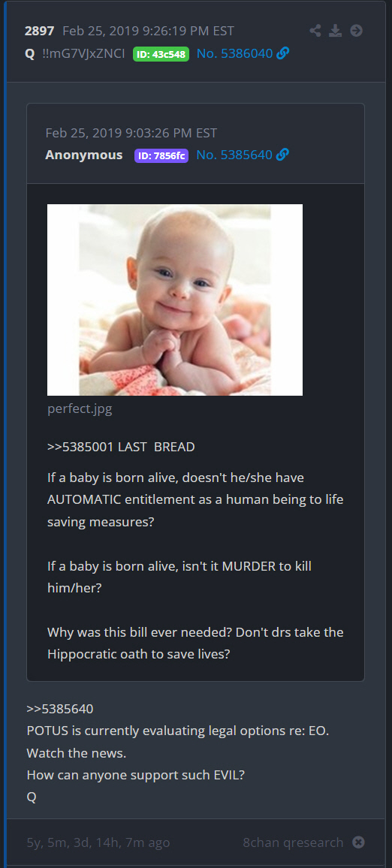Click the 8chan qresearch source label
The image size is (392, 868).
tap(293, 842)
